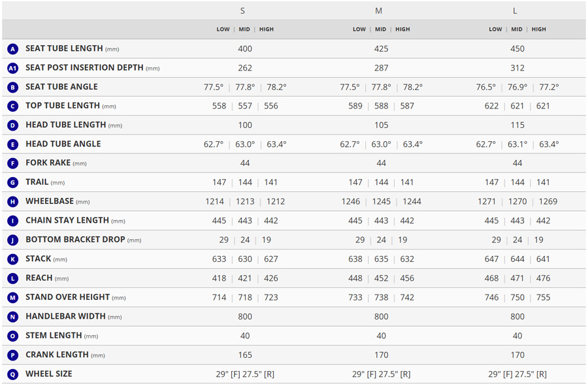The height and width of the screenshot is (386, 588).
Task: Click the MID label under size L
Action: pos(517,29)
